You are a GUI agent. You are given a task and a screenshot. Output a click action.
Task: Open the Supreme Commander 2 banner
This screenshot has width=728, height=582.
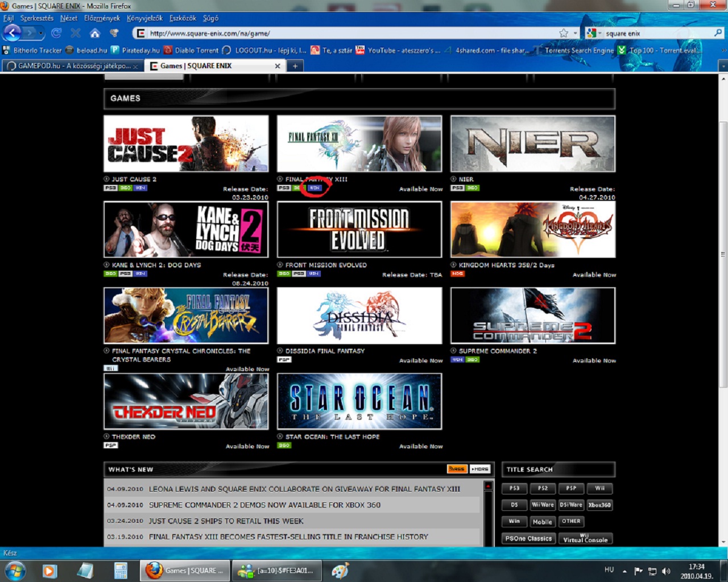pyautogui.click(x=533, y=315)
